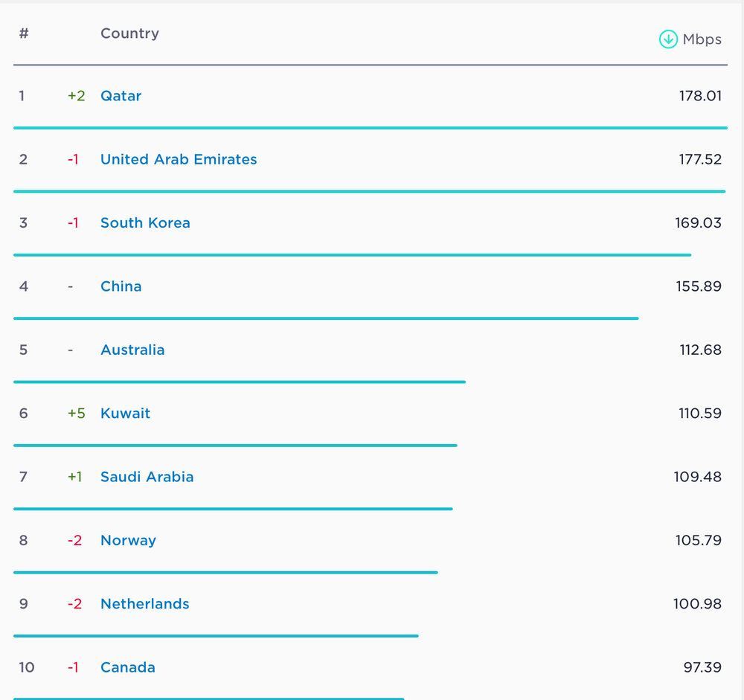Click the speed bar under China
This screenshot has width=744, height=700.
click(x=325, y=318)
